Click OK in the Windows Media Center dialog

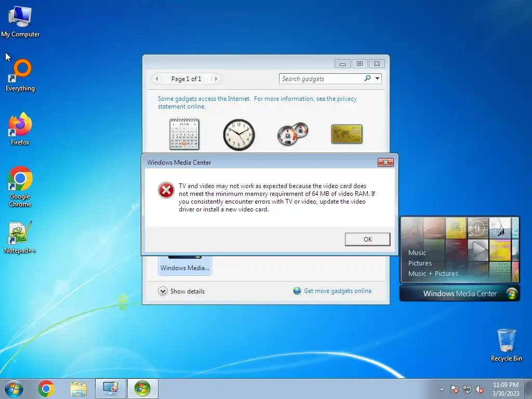(367, 239)
